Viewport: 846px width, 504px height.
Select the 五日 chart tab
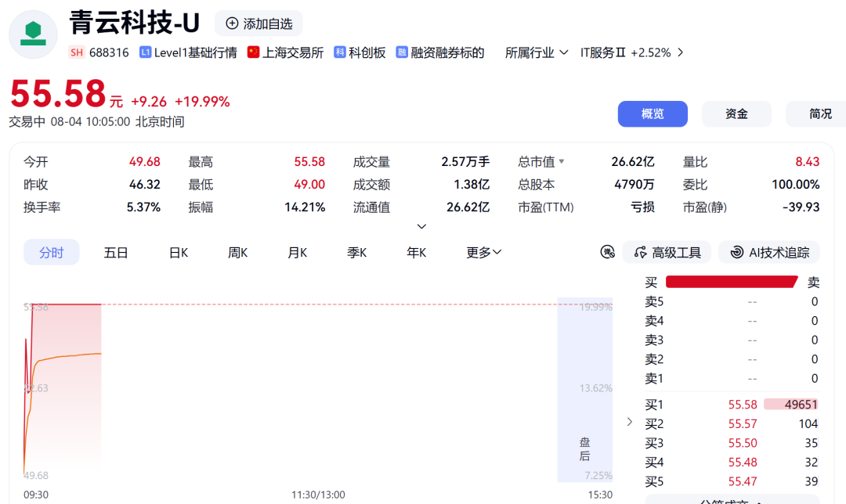pos(115,252)
